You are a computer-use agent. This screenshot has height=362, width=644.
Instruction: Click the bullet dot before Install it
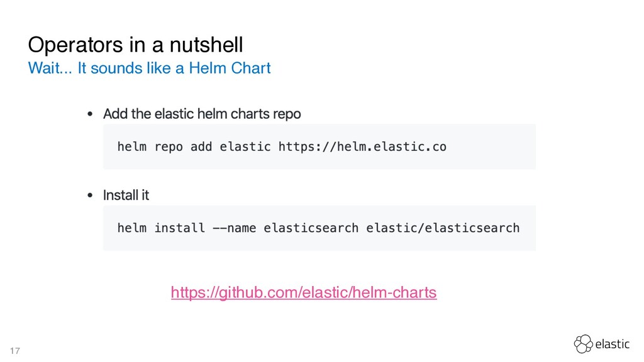[90, 195]
